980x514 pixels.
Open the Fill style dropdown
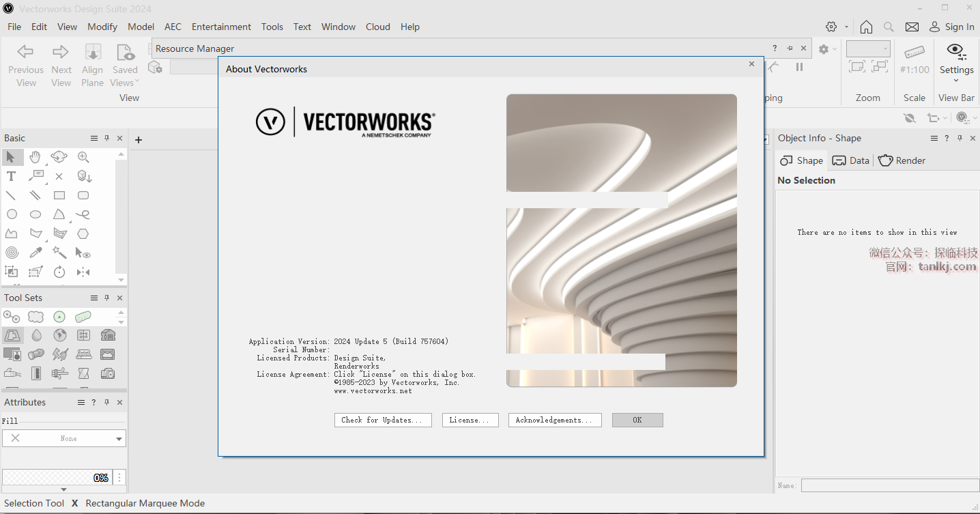[63, 438]
